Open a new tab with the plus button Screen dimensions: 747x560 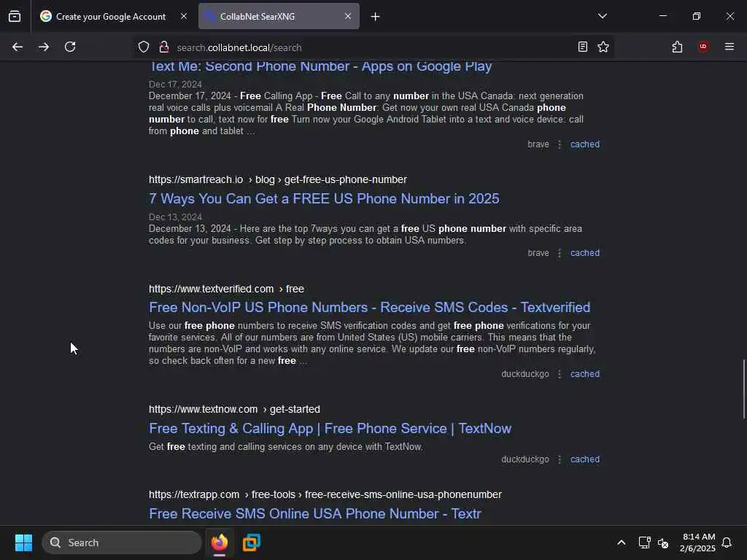click(376, 17)
